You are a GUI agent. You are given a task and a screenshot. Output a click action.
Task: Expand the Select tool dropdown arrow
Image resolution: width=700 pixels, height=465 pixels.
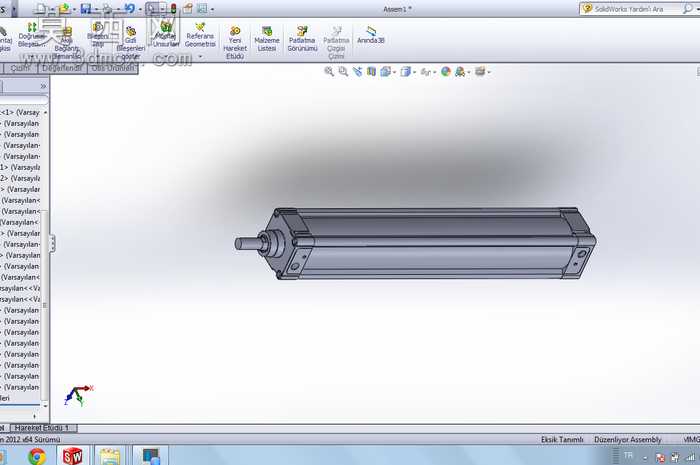click(162, 9)
